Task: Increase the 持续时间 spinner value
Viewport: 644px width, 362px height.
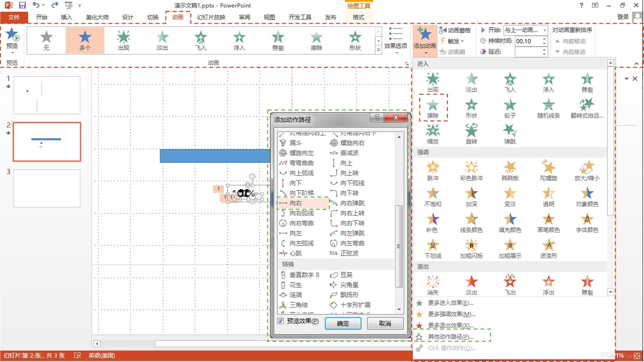Action: (544, 39)
